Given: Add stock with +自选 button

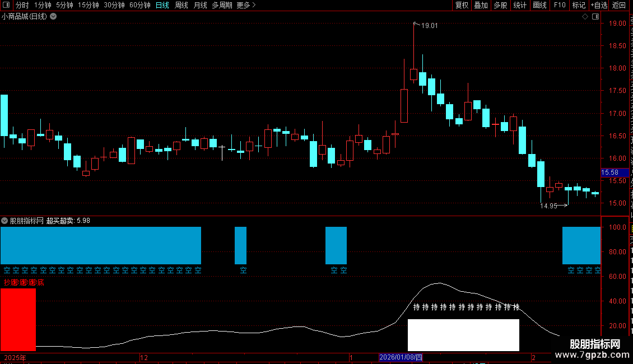Looking at the screenshot, I should pyautogui.click(x=599, y=5).
